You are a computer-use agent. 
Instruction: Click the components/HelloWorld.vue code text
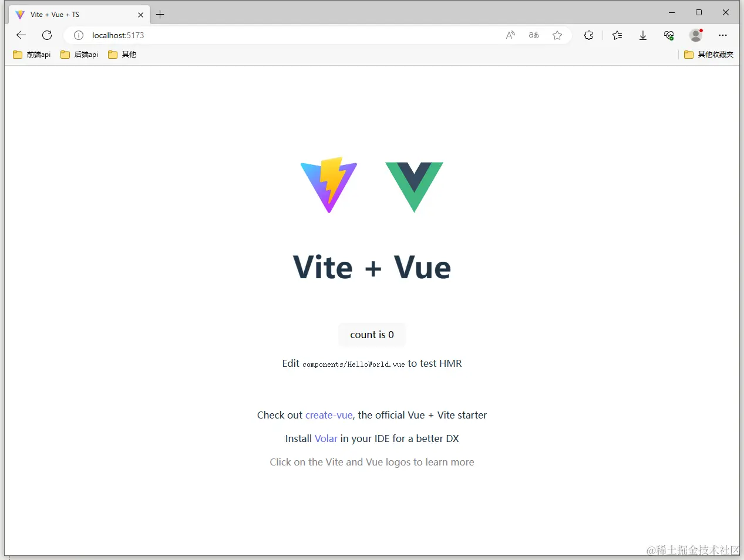[x=354, y=365]
